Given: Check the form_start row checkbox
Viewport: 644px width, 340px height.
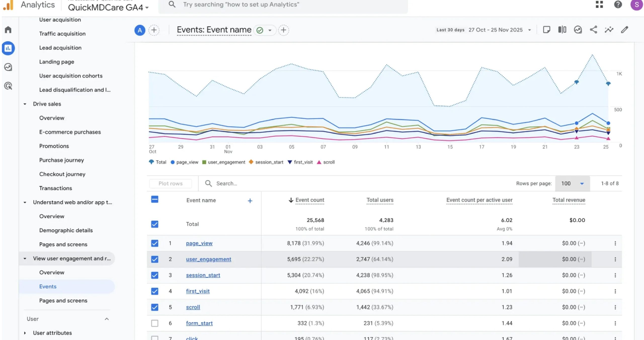Looking at the screenshot, I should (x=155, y=323).
